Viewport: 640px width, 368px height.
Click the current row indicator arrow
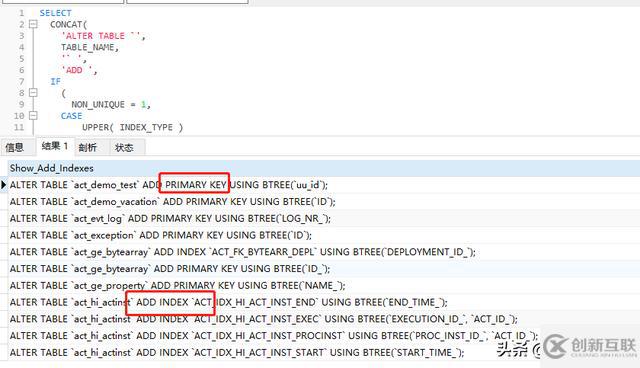click(4, 185)
